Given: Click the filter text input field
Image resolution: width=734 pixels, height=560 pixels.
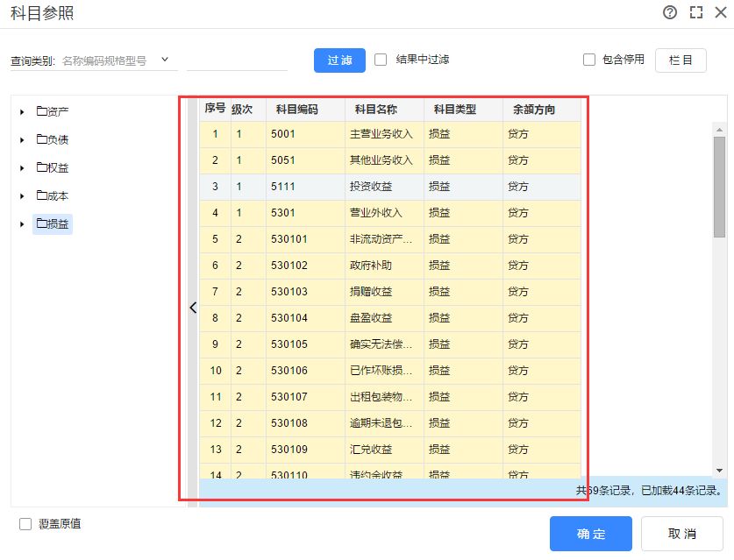Looking at the screenshot, I should pos(237,60).
